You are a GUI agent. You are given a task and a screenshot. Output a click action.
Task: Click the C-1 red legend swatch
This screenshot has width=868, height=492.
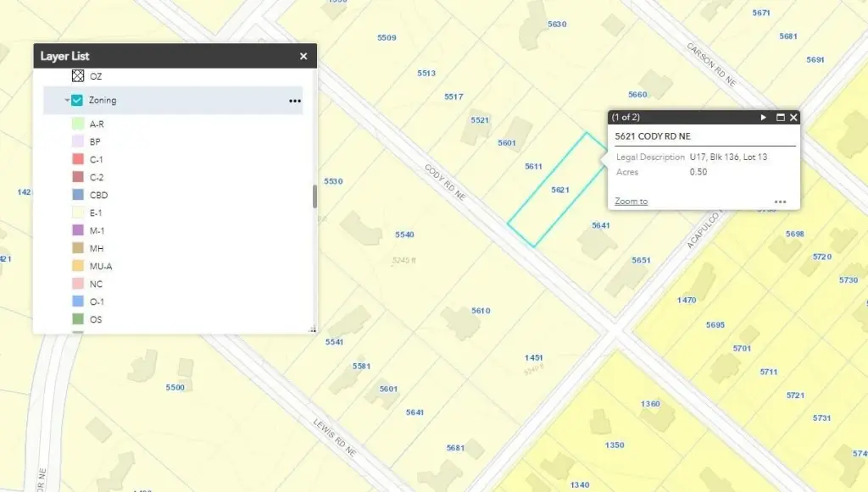coord(78,160)
